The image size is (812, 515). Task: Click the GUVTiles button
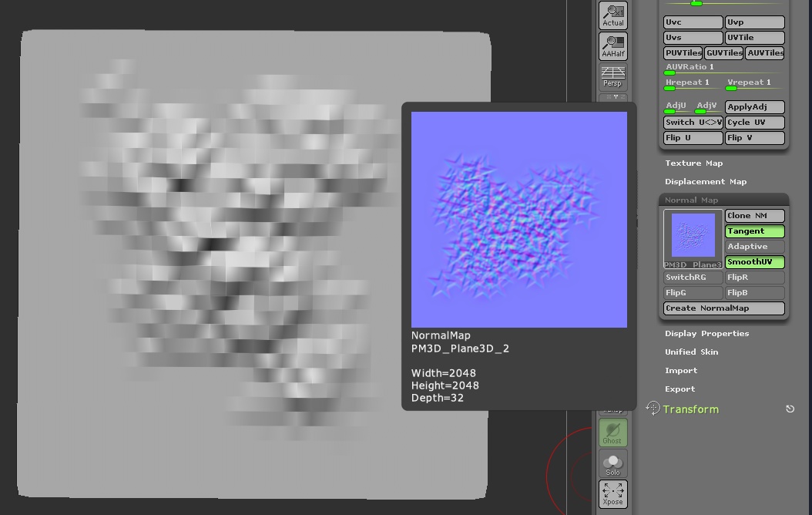click(724, 53)
